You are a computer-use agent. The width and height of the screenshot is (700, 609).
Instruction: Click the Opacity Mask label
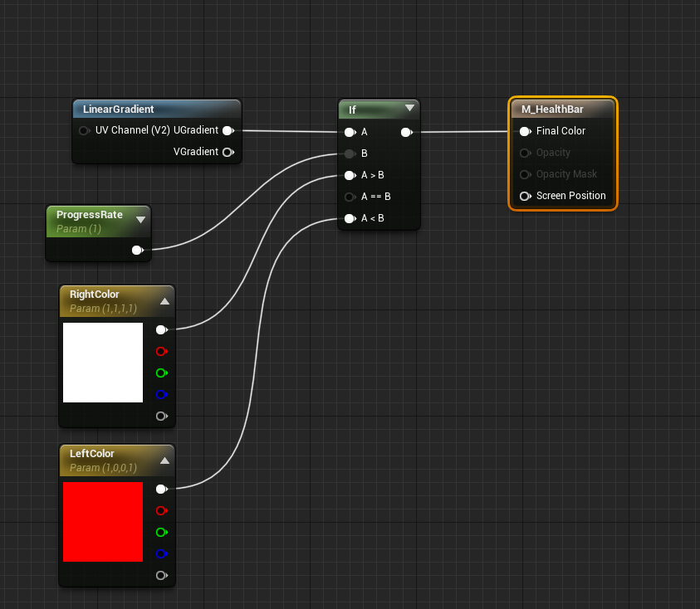click(566, 174)
